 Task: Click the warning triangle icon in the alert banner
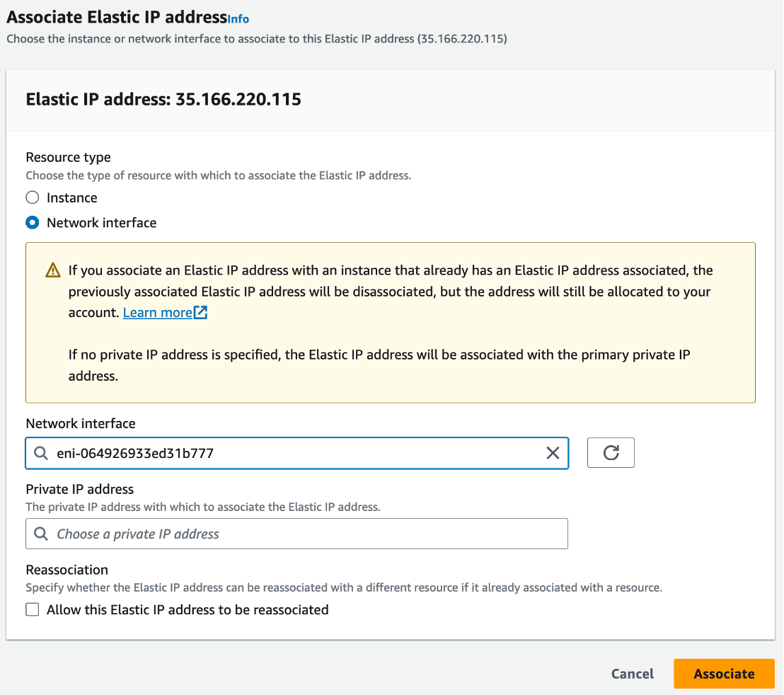pyautogui.click(x=52, y=270)
